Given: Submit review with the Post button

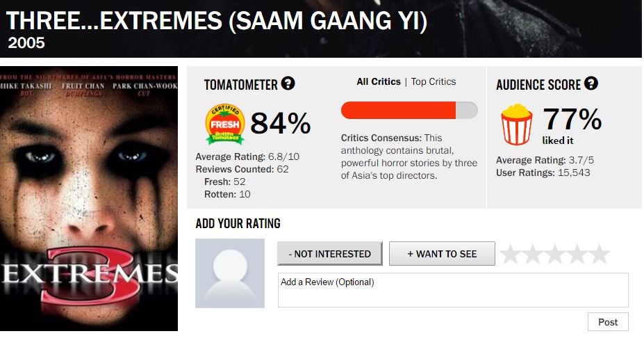Looking at the screenshot, I should [x=608, y=322].
